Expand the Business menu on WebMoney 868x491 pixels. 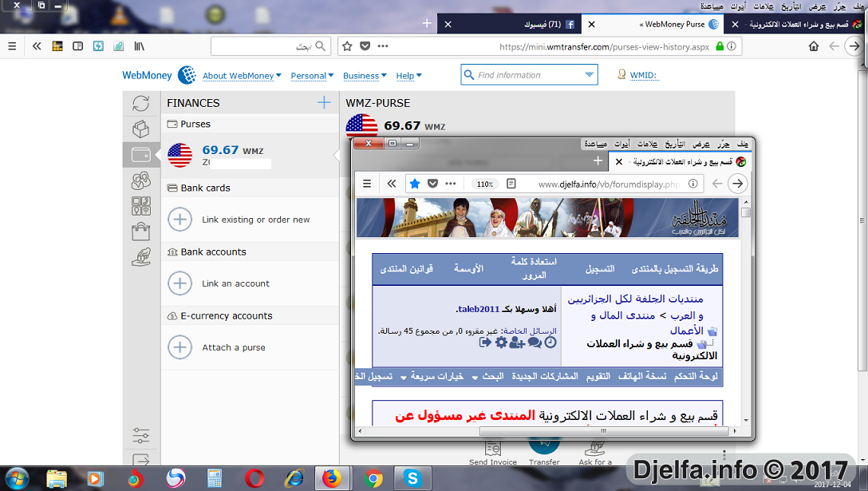click(x=365, y=76)
